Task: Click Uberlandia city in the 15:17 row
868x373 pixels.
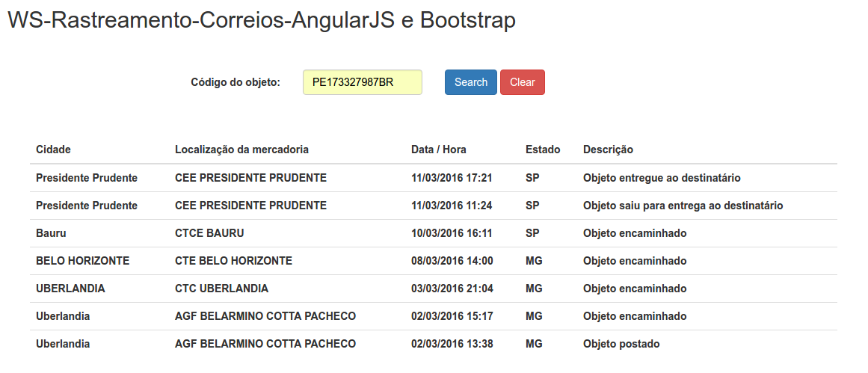Action: 63,316
